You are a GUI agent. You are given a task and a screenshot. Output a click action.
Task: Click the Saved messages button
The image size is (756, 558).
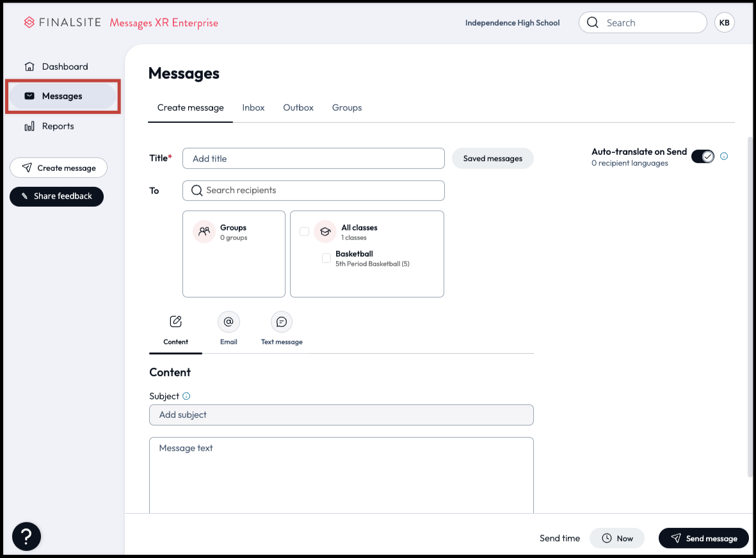(492, 159)
